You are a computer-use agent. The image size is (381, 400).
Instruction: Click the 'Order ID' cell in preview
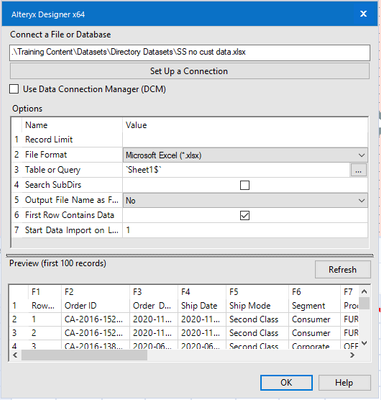(95, 306)
